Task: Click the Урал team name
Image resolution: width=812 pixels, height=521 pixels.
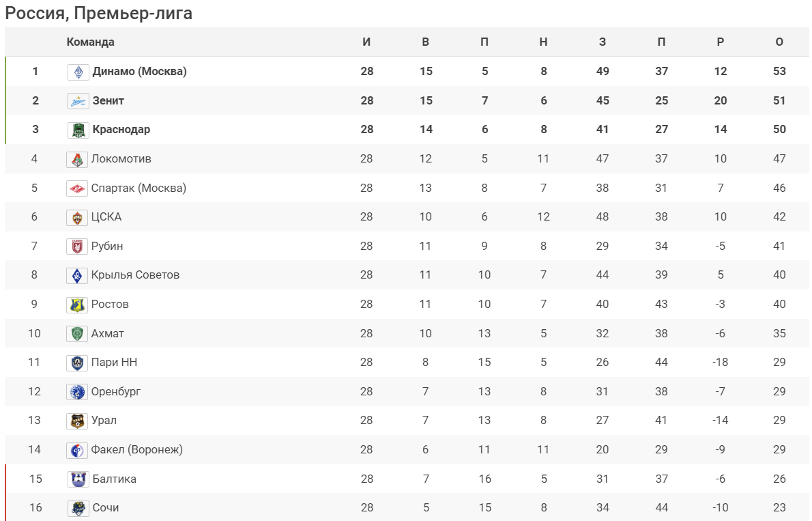Action: click(104, 421)
